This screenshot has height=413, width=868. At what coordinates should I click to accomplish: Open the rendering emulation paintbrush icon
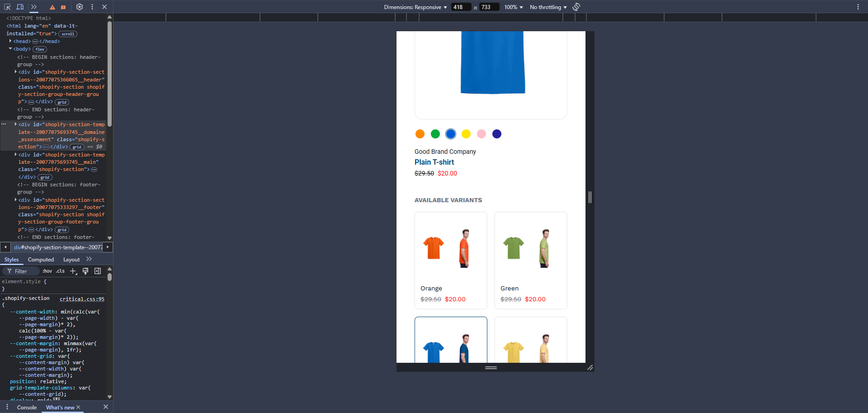pos(85,271)
